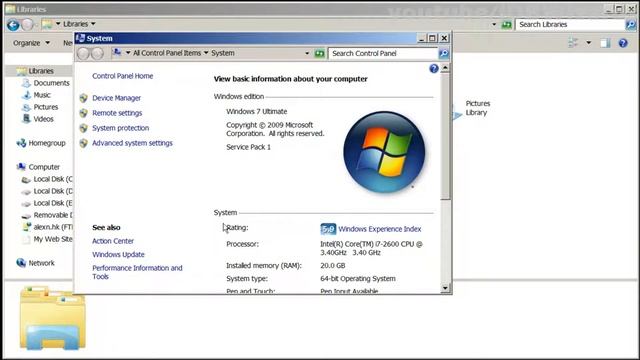Click the Device Manager shield icon
Screen dimensions: 640x360
84,98
